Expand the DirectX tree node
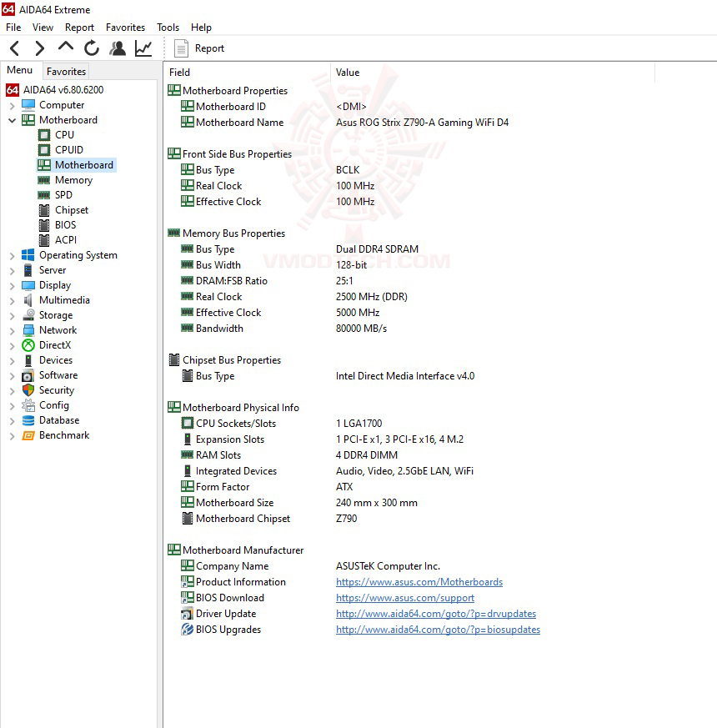The width and height of the screenshot is (717, 728). (12, 346)
